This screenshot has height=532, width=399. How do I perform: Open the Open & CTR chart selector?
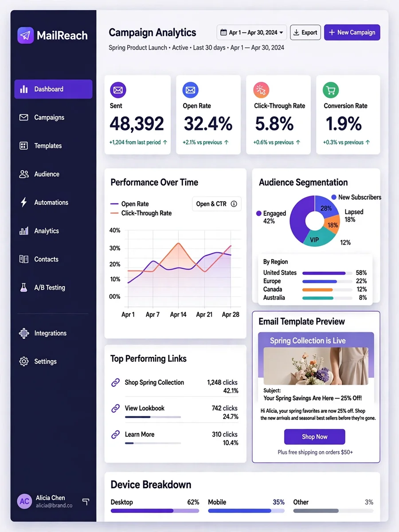click(216, 204)
